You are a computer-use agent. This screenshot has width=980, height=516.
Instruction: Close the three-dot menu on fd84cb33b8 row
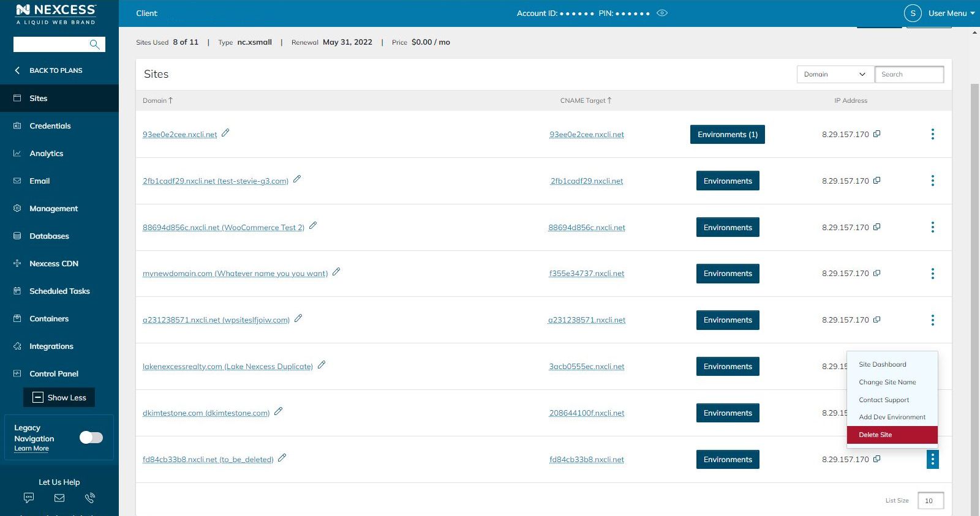tap(933, 459)
